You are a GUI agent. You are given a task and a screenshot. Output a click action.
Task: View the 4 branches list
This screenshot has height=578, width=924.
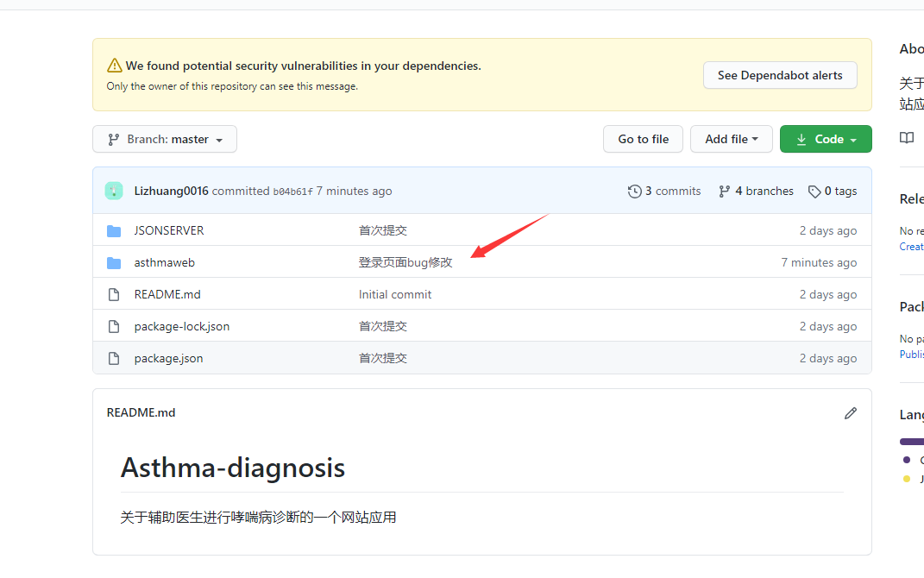(x=756, y=191)
